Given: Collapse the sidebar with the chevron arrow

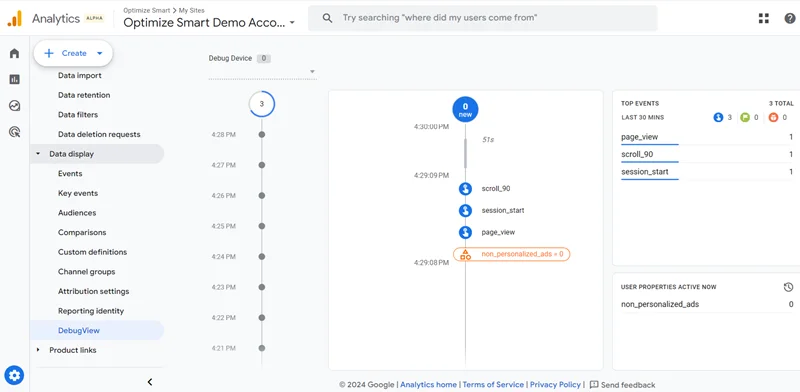Looking at the screenshot, I should tap(150, 382).
